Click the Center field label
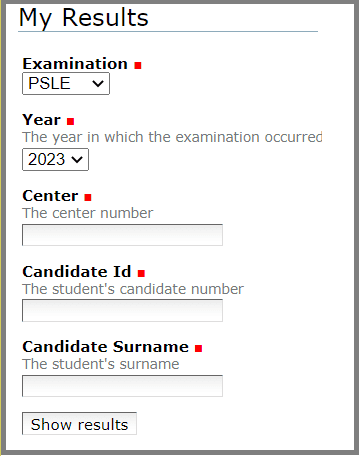 (x=50, y=196)
